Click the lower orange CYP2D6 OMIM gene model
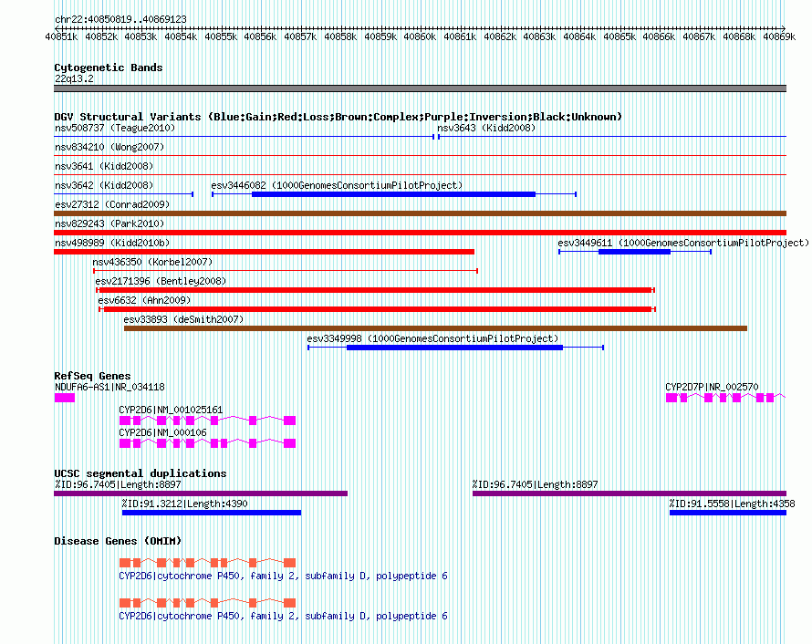This screenshot has height=644, width=812. pyautogui.click(x=207, y=603)
